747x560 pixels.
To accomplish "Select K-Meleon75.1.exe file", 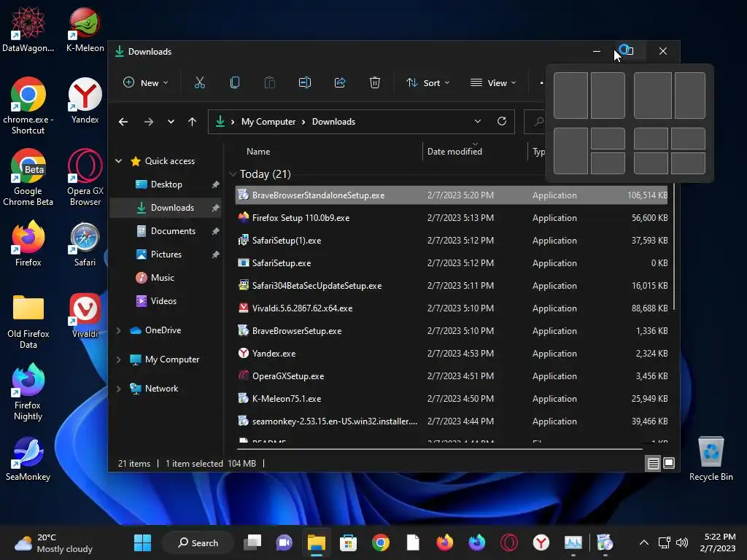I will tap(451, 399).
